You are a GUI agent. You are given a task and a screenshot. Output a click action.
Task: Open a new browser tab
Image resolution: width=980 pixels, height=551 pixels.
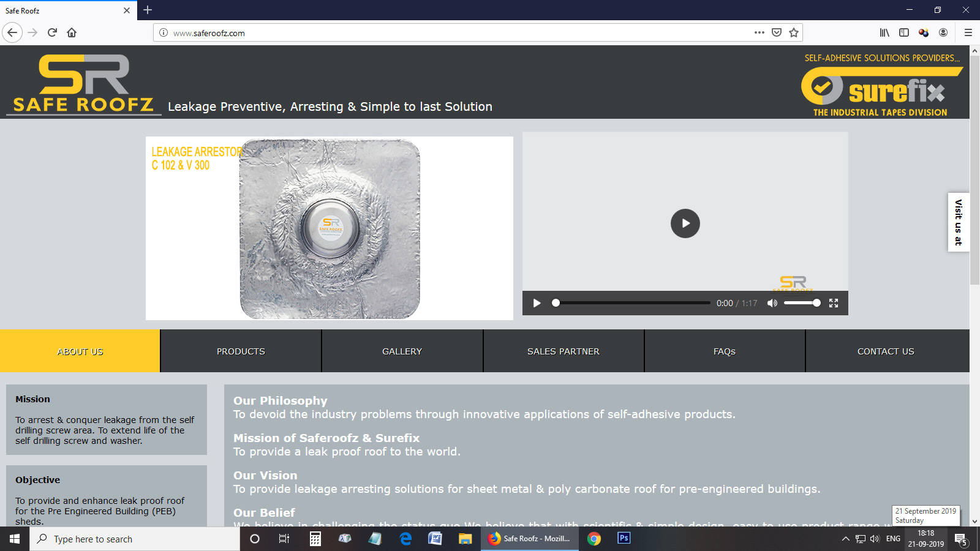tap(148, 10)
